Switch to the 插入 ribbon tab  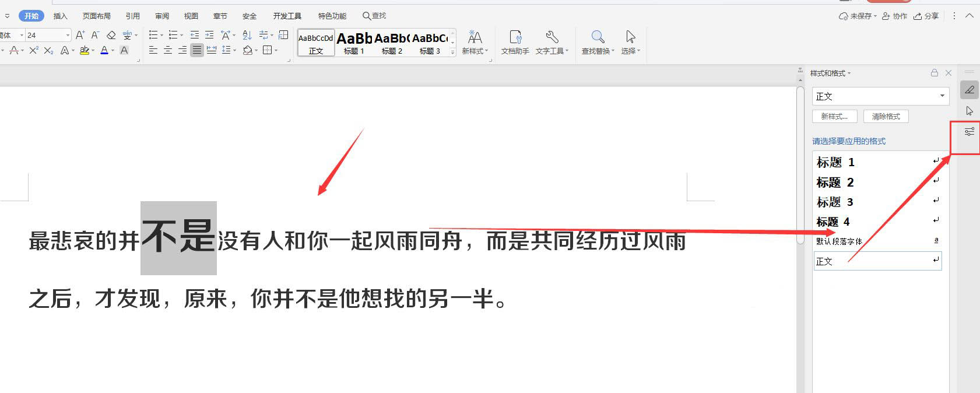click(60, 16)
